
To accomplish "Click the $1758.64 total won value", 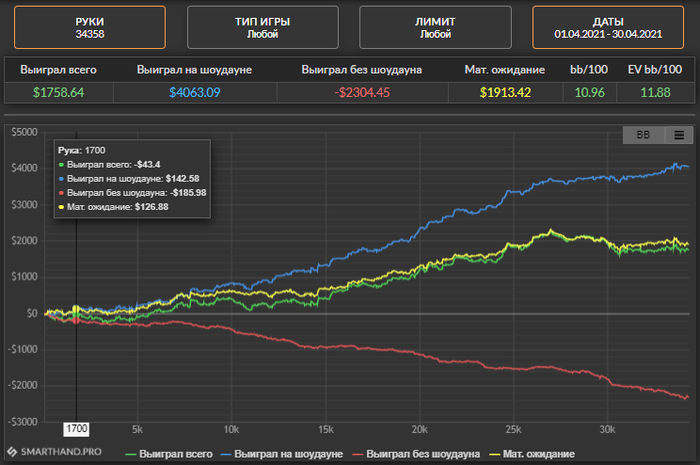I will [x=58, y=92].
